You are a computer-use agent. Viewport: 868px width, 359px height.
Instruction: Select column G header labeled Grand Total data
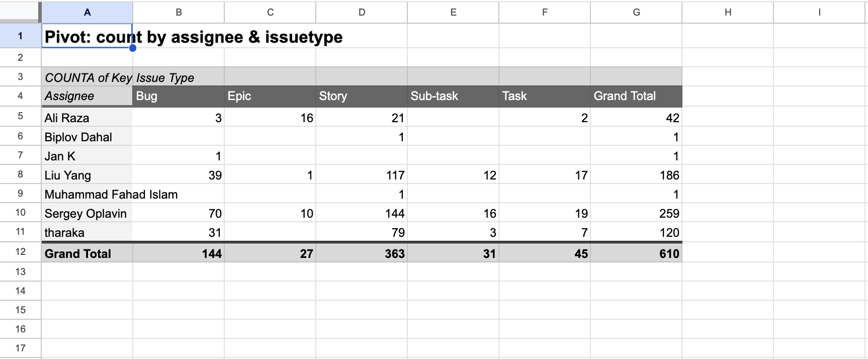[x=636, y=12]
